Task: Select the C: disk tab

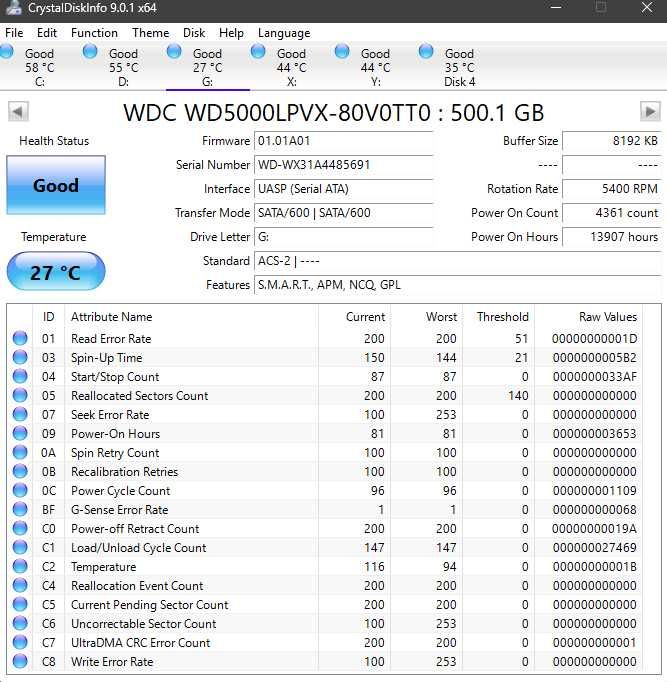Action: coord(40,67)
